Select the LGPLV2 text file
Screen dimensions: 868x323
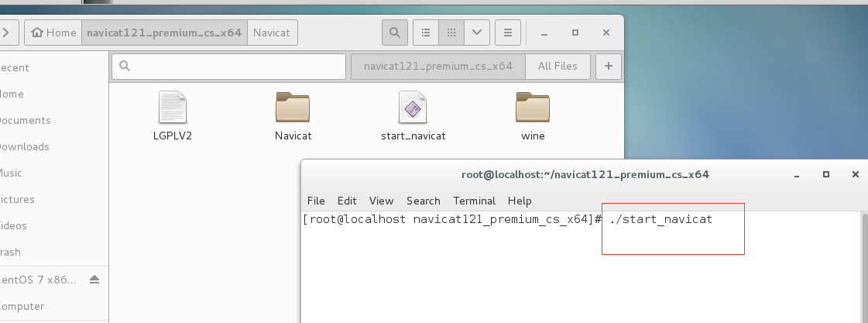[x=173, y=116]
